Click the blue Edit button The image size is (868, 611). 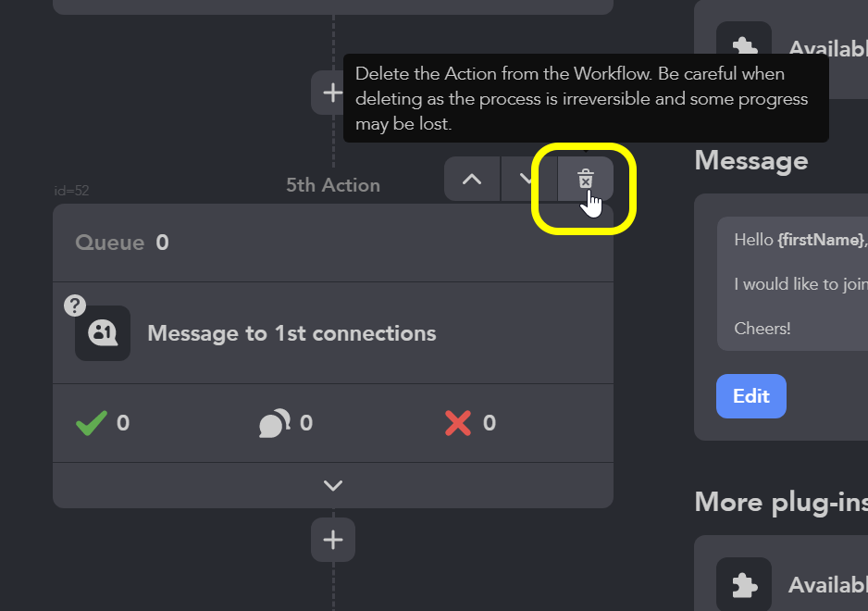(x=751, y=396)
